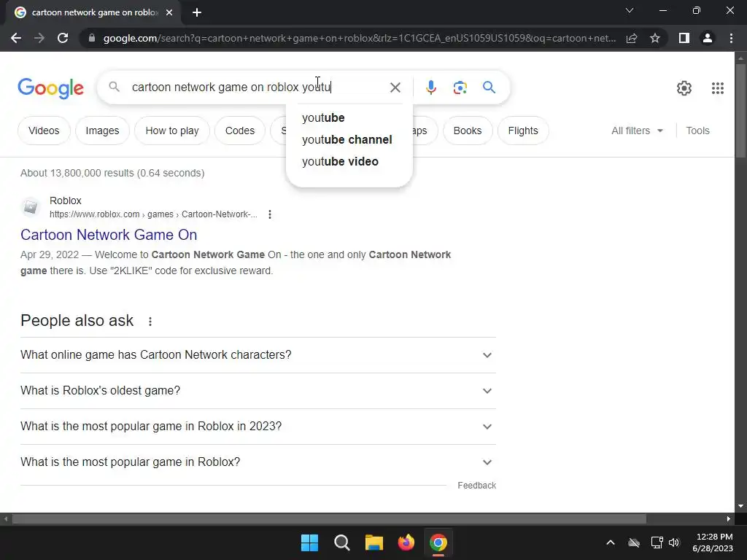
Task: Open the taskbar clock and date
Action: click(x=713, y=542)
